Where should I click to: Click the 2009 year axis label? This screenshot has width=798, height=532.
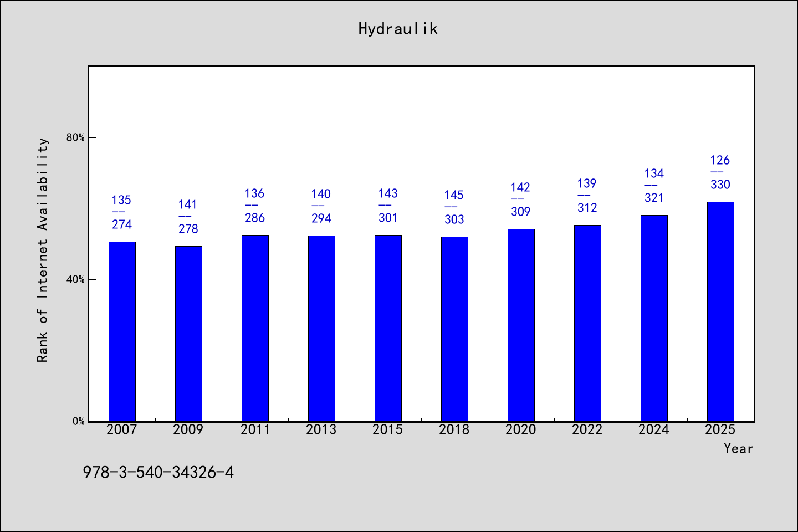tap(188, 429)
